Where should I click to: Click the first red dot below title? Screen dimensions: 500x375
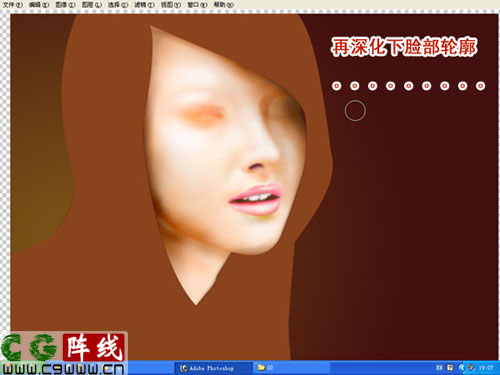337,86
